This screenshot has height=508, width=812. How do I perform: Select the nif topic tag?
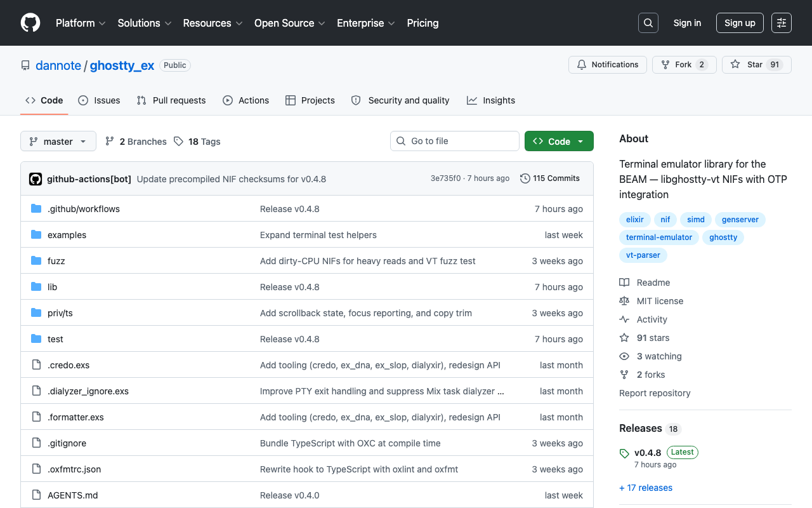click(x=665, y=220)
